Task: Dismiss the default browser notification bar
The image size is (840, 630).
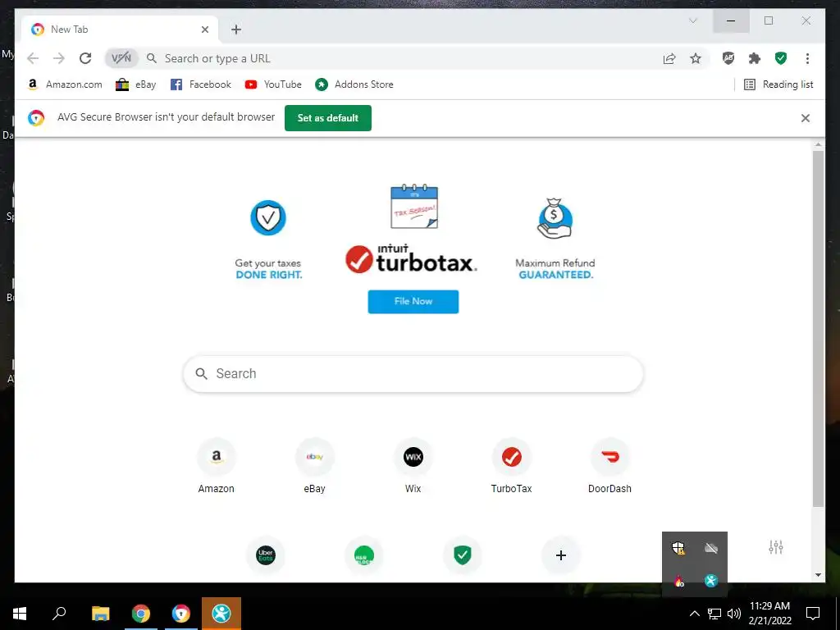Action: (806, 118)
